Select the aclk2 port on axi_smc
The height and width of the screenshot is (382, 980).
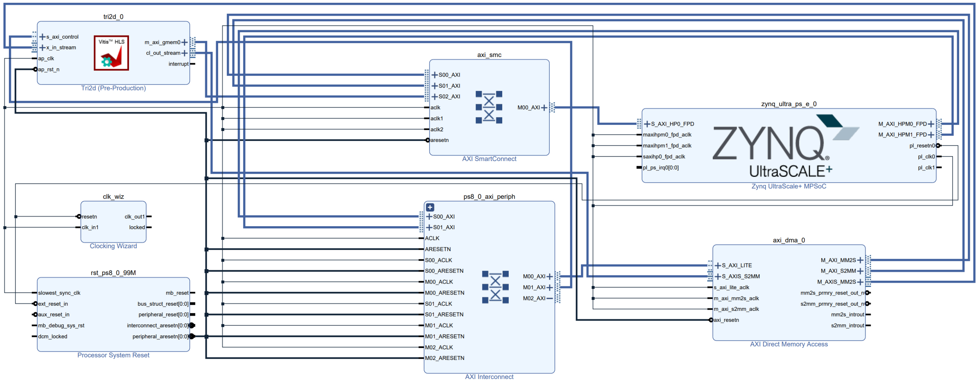pos(437,129)
